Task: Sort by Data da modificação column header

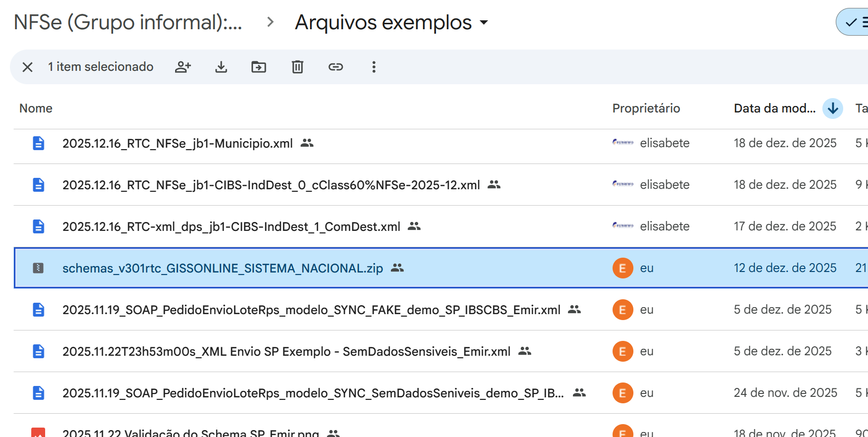Action: 774,108
